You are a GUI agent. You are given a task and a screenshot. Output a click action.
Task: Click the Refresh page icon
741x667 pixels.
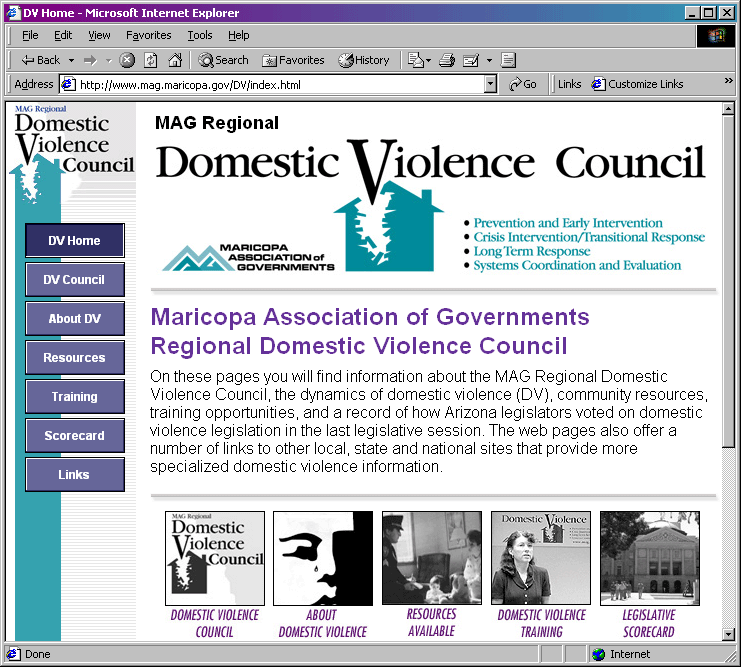tap(151, 60)
